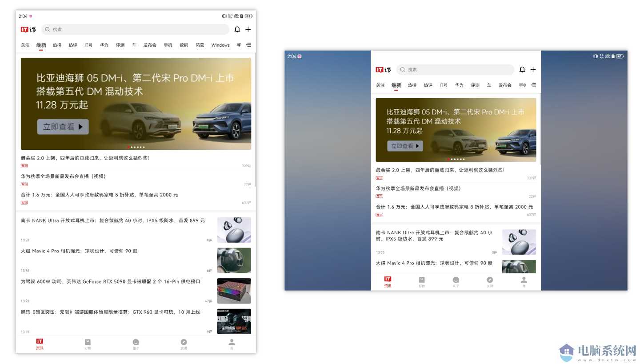Open 资讯 bottom tab icon in right screenshot
The width and height of the screenshot is (640, 364).
pos(388,279)
